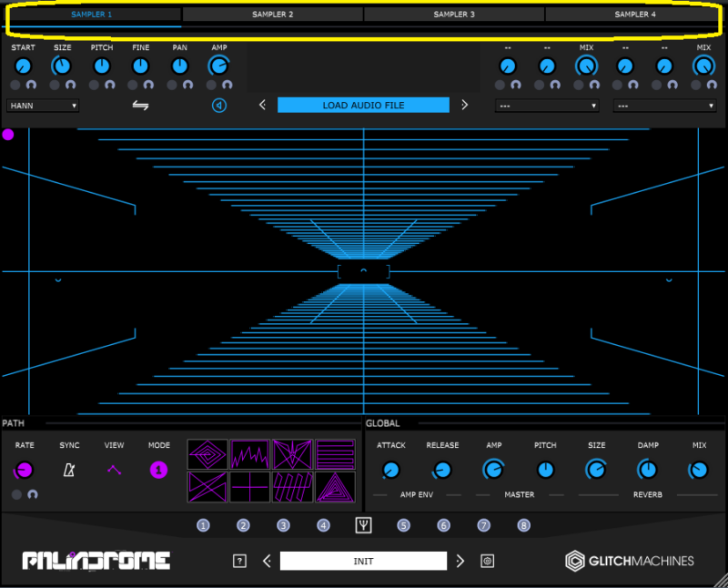Switch to the Sampler 2 tab
This screenshot has height=588, width=728.
coord(273,15)
